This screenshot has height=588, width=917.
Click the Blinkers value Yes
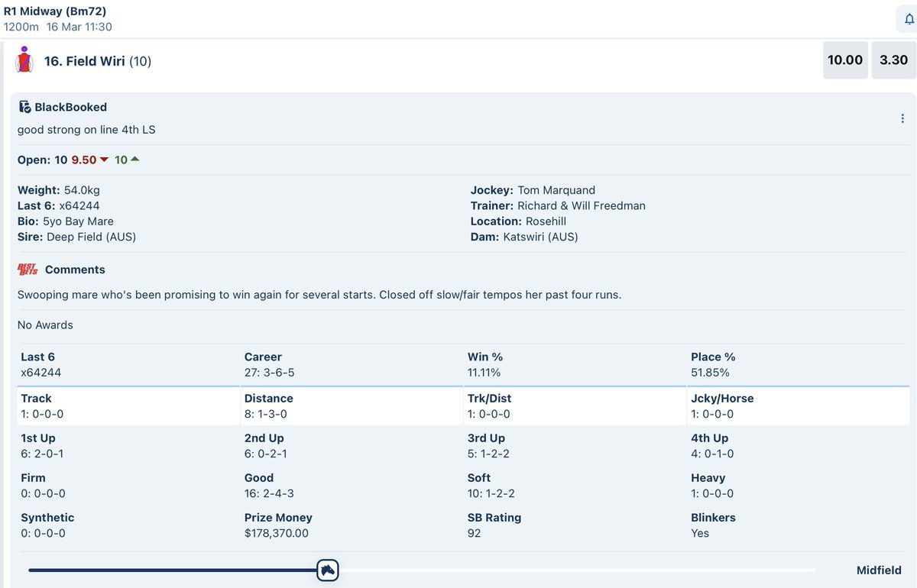pyautogui.click(x=700, y=533)
